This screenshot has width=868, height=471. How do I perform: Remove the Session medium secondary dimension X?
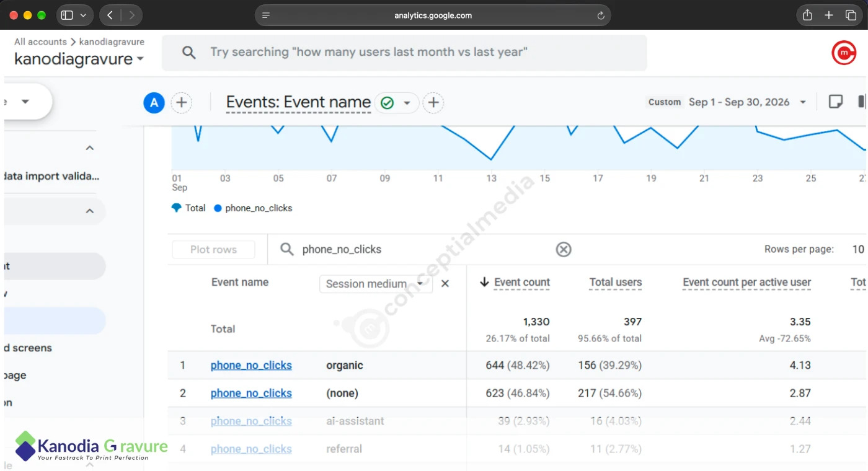point(445,284)
